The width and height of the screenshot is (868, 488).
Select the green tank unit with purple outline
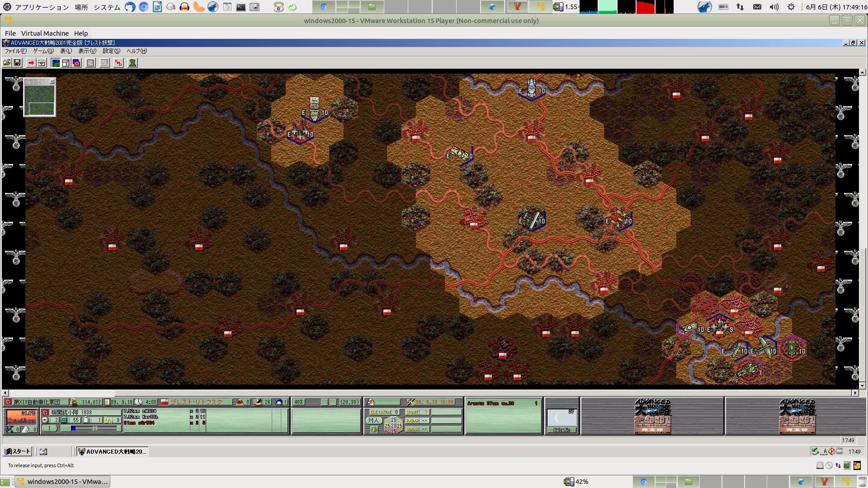tap(792, 348)
